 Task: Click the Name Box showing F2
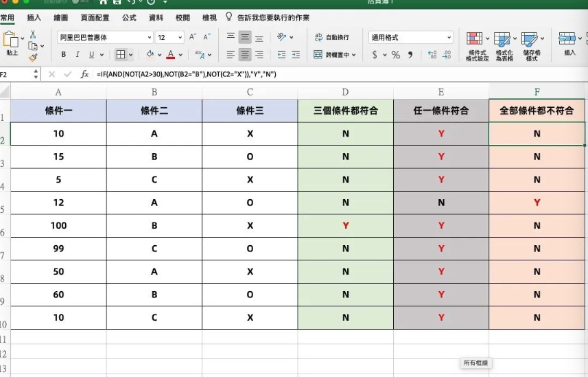[16, 74]
